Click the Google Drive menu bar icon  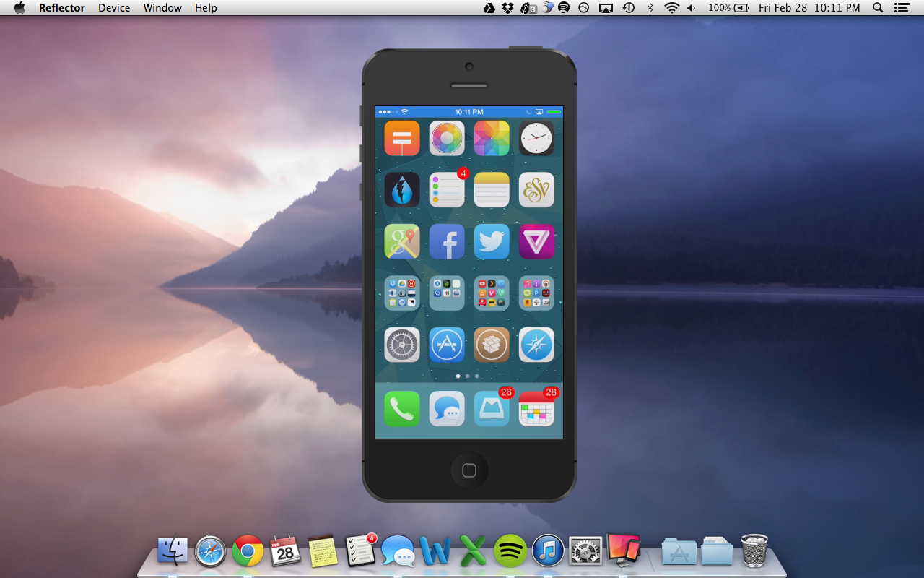point(489,8)
